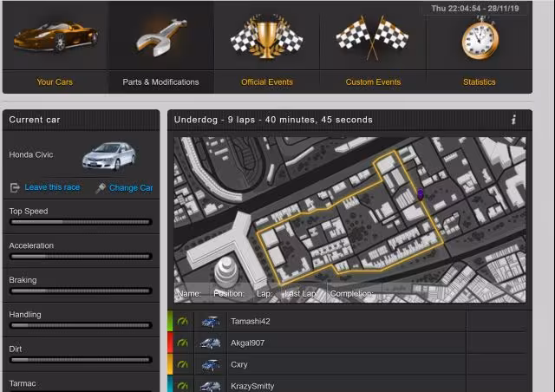Go to Official Events tab
The image size is (555, 392).
click(x=267, y=82)
